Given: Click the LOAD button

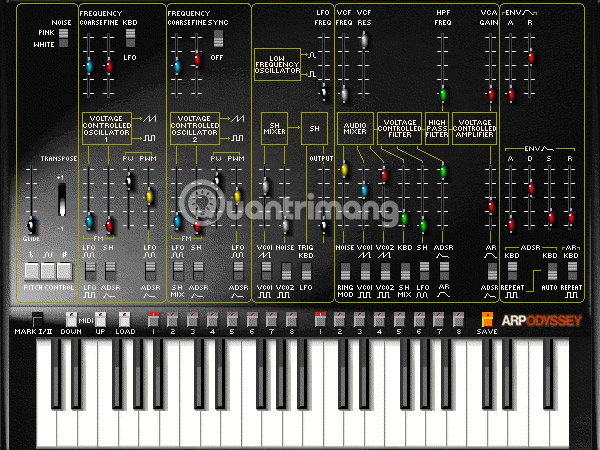Looking at the screenshot, I should (x=124, y=319).
